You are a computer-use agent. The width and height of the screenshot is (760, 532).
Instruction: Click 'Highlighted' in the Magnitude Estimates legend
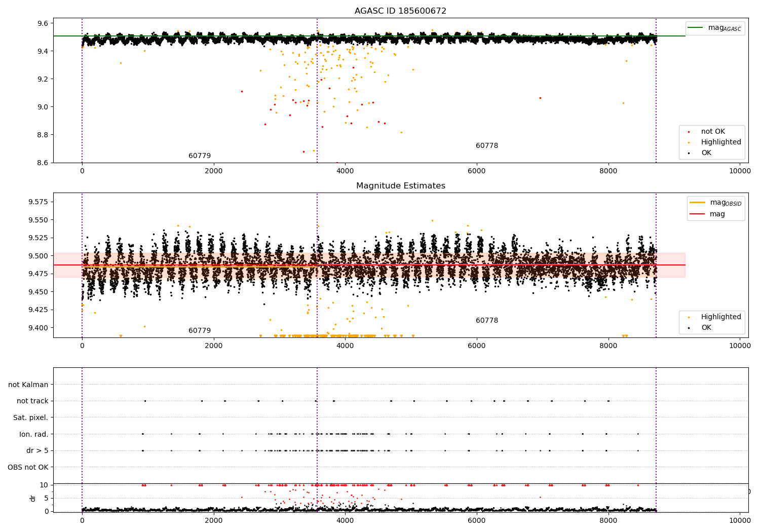(721, 317)
